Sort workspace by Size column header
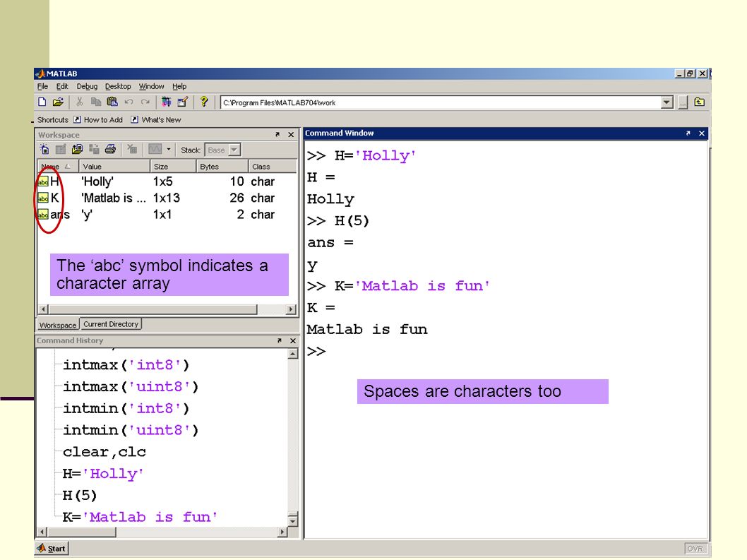747x560 pixels. (x=173, y=167)
